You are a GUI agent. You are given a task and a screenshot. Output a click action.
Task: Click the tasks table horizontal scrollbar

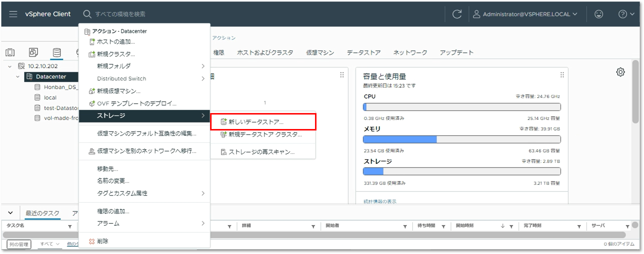click(314, 235)
